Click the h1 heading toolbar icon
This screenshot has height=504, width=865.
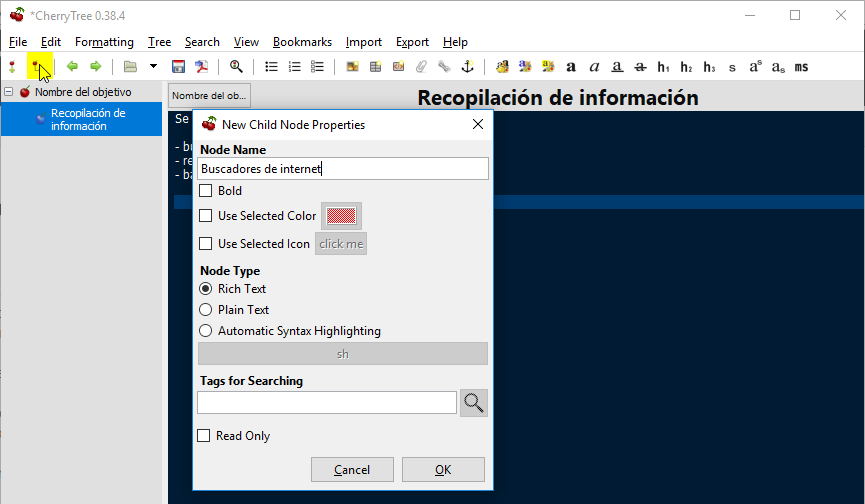click(663, 67)
